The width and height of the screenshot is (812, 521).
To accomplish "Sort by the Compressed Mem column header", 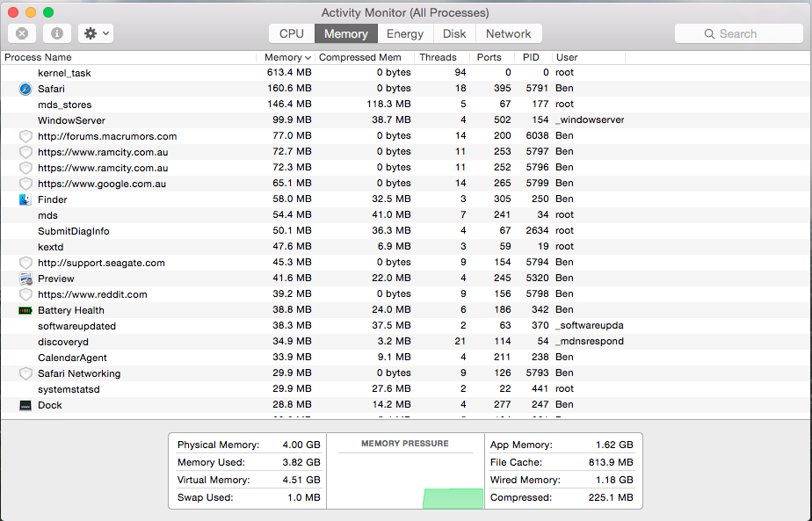I will click(x=365, y=57).
